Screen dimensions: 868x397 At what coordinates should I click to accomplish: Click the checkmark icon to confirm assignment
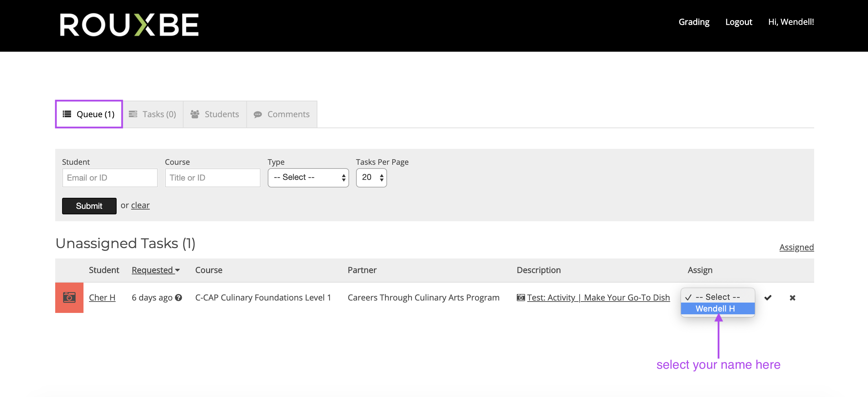(768, 298)
